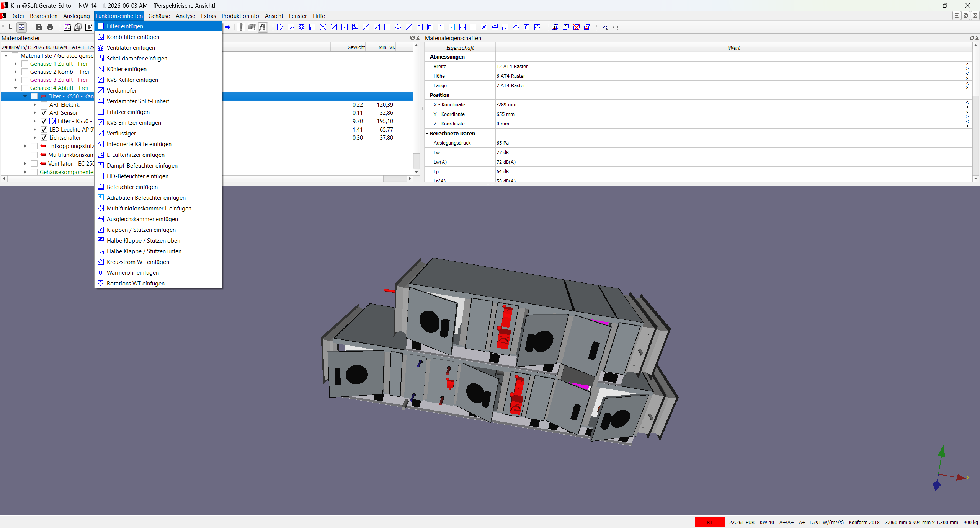Click the blue right-arrow toolbar icon
Image resolution: width=980 pixels, height=528 pixels.
(227, 27)
